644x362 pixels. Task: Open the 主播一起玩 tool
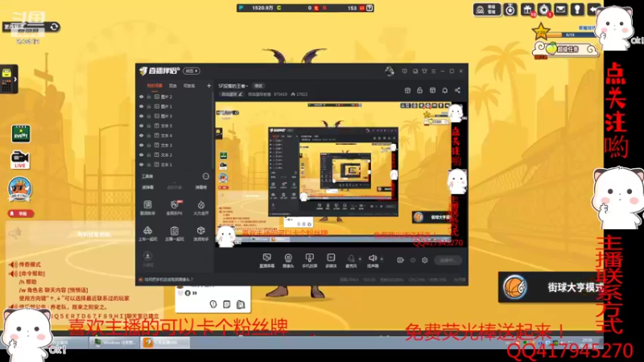175,233
